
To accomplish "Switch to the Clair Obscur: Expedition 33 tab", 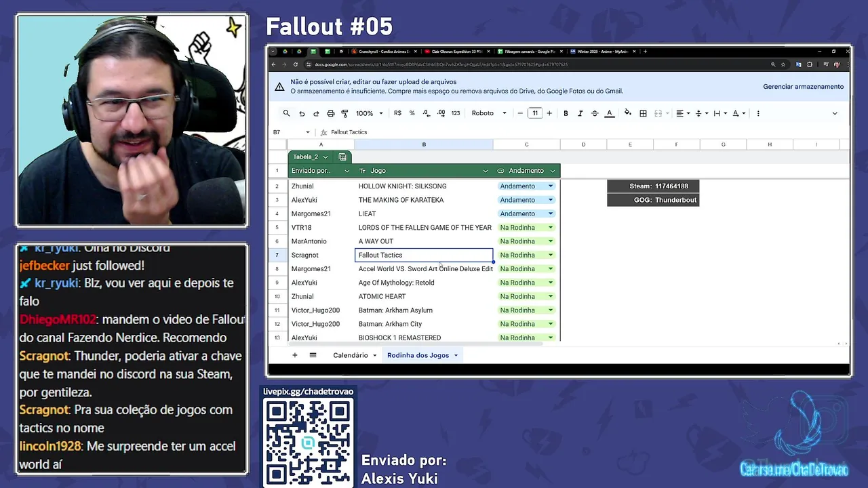I will coord(456,52).
